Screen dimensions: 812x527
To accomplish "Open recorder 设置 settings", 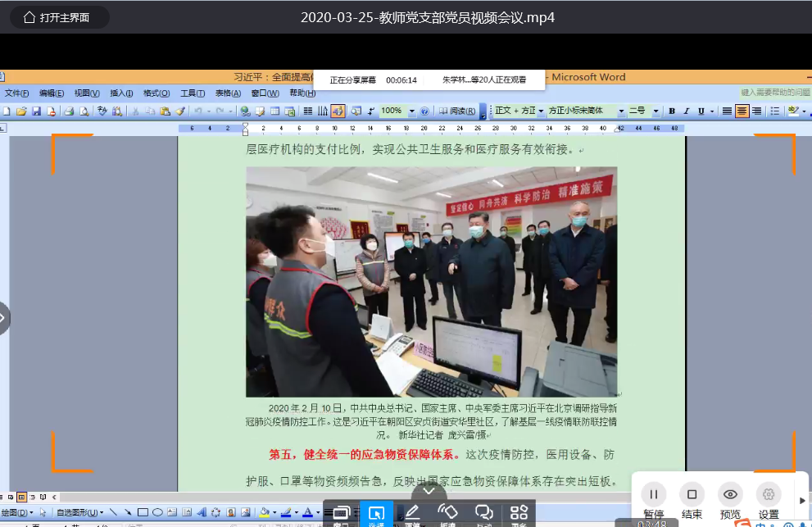I will [769, 501].
